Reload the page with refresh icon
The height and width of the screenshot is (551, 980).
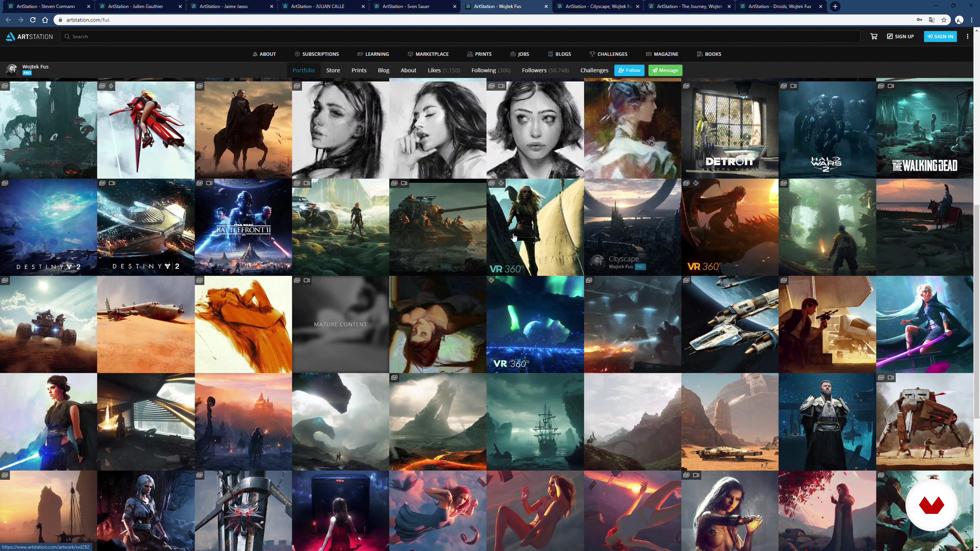click(x=33, y=20)
